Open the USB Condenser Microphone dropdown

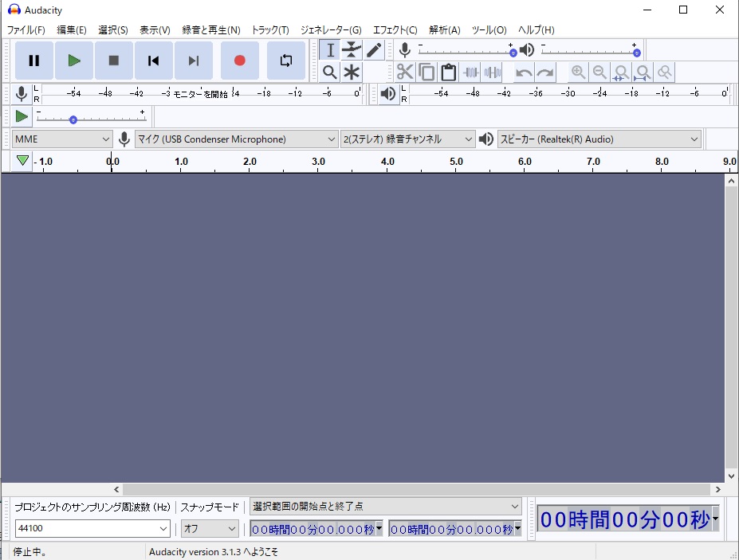(x=236, y=139)
